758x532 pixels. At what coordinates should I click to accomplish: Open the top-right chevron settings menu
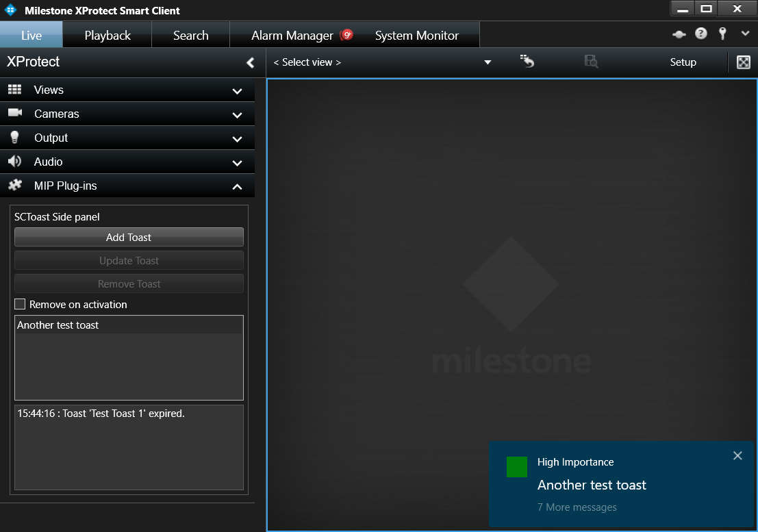coord(746,34)
